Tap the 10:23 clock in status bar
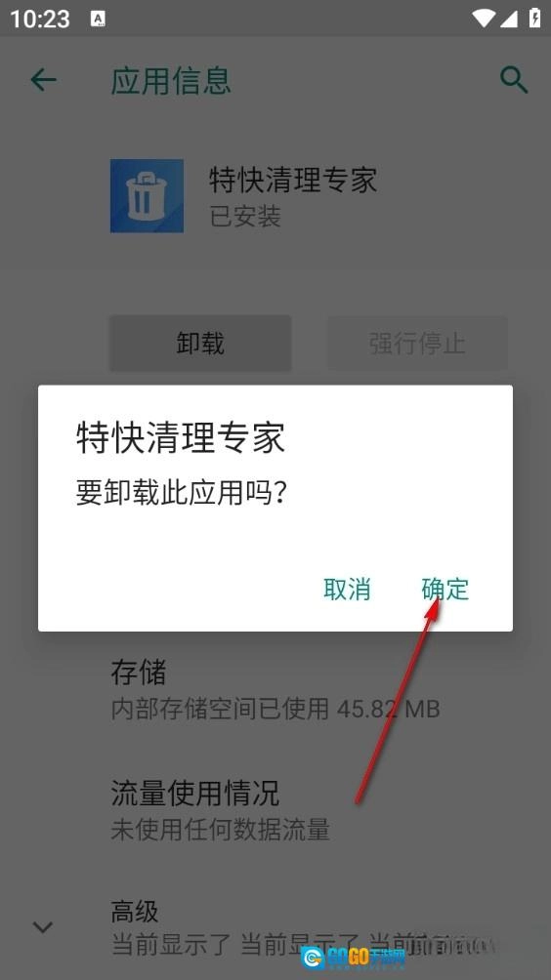This screenshot has height=980, width=551. click(39, 19)
